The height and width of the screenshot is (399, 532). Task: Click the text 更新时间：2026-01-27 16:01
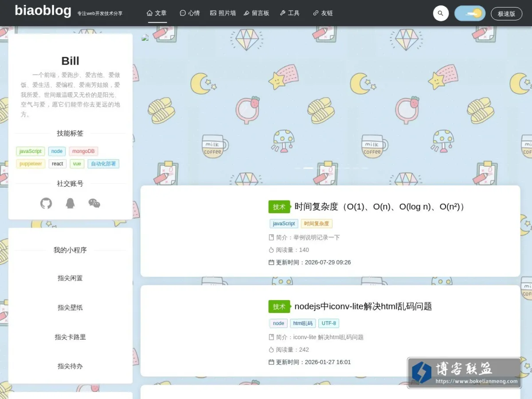(313, 362)
